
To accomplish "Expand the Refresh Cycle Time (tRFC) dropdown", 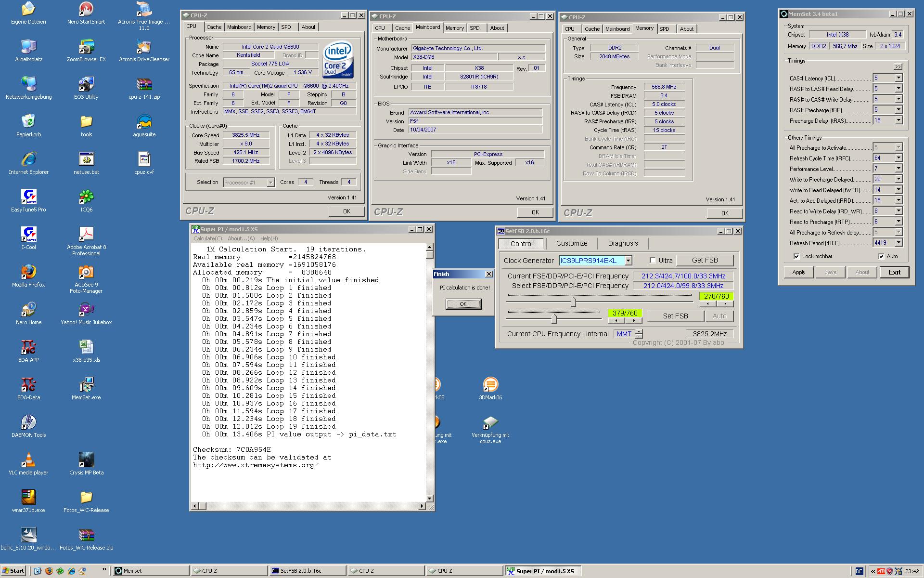I will (898, 158).
